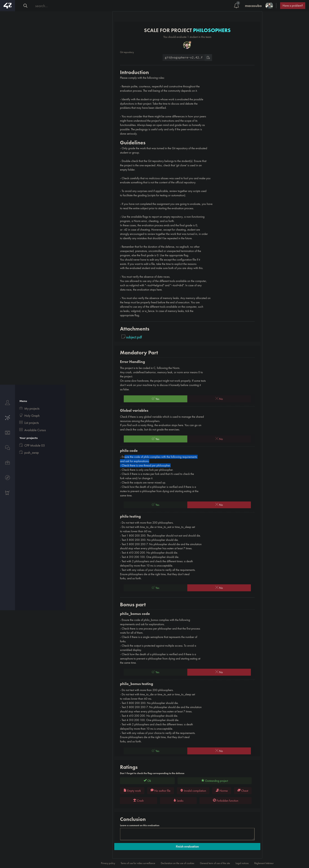Select No for Global variables section
This screenshot has height=868, width=309.
coord(219,439)
